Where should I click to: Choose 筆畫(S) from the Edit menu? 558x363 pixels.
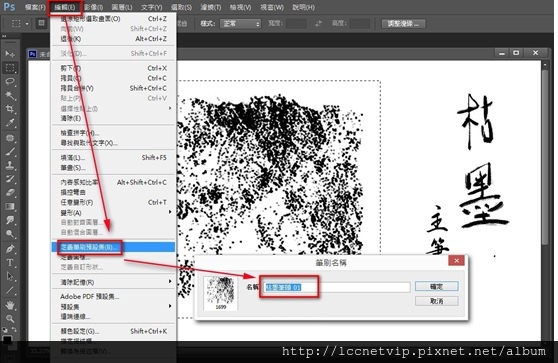click(114, 168)
